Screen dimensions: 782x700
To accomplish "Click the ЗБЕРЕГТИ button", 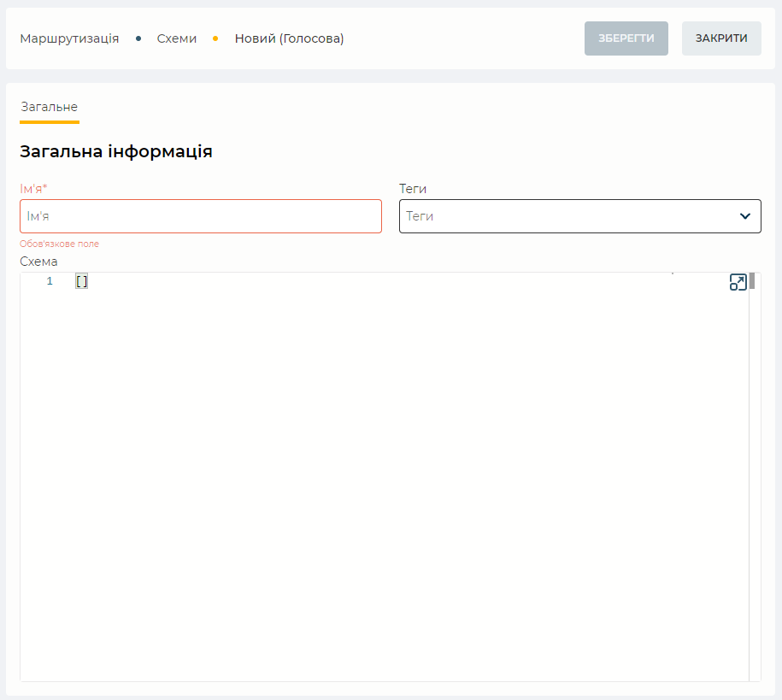I will coord(626,38).
